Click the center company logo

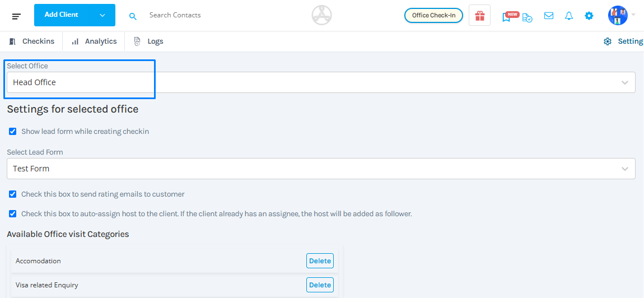click(x=321, y=15)
